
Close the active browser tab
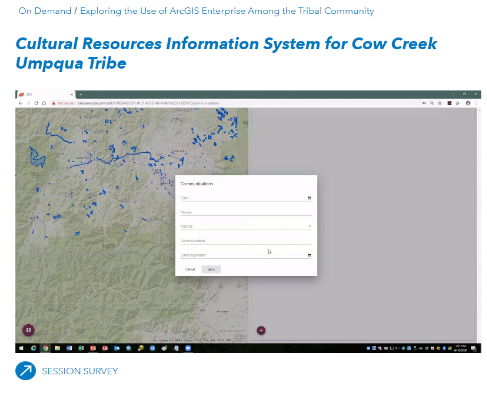pyautogui.click(x=71, y=95)
